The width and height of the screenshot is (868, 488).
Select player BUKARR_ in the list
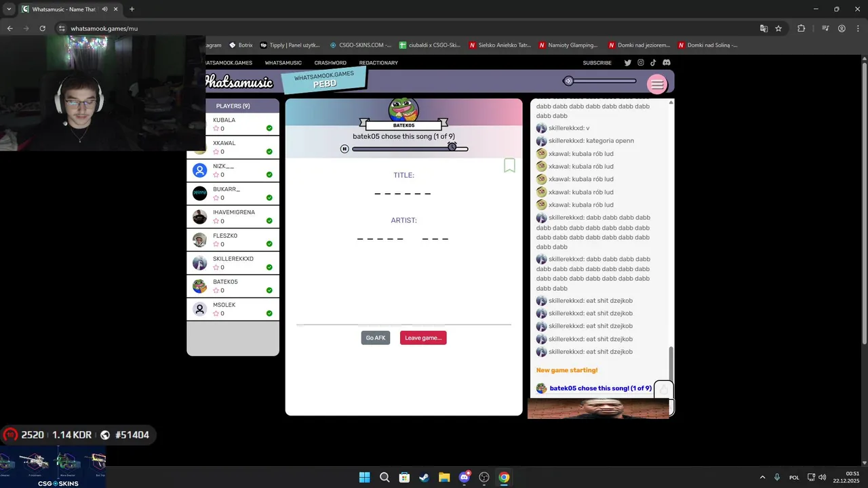tap(233, 193)
